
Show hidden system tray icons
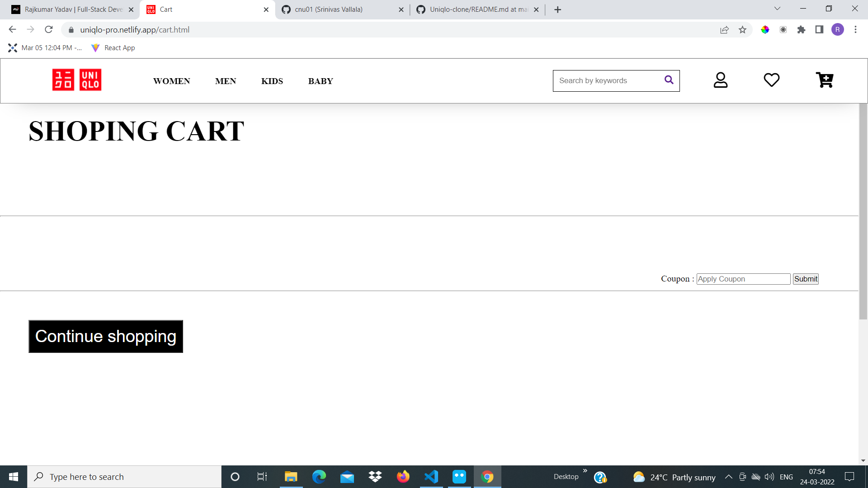click(x=728, y=477)
